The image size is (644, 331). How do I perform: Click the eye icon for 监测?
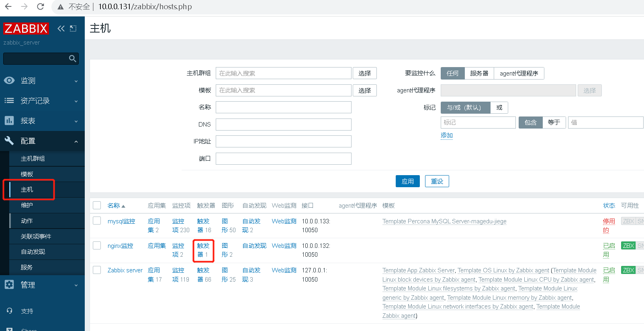point(9,80)
